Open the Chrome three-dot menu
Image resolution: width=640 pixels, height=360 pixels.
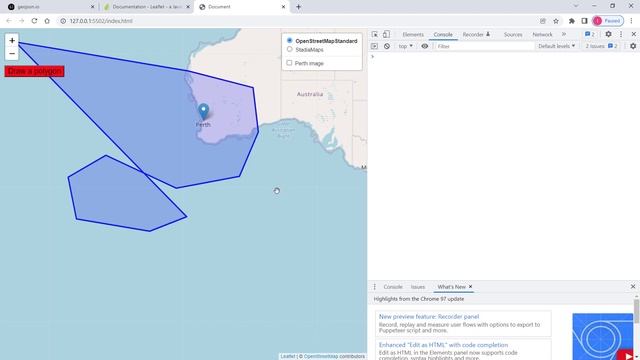[631, 21]
